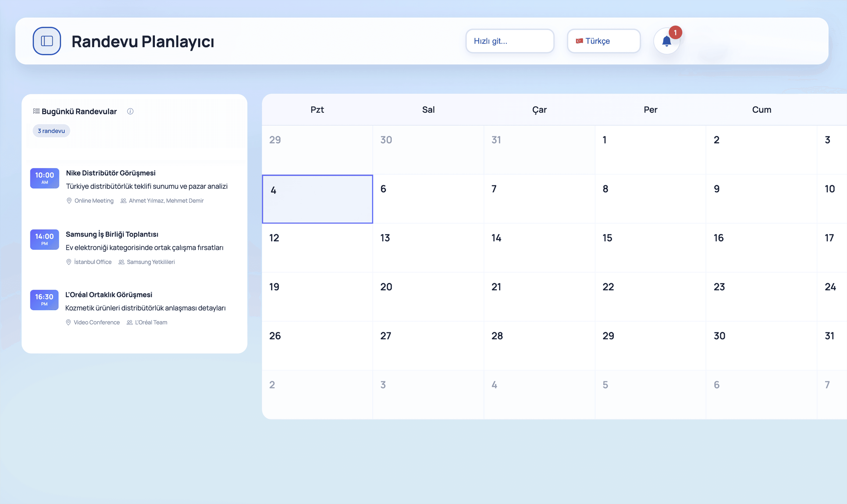Select the 10:00 AM time badge

pyautogui.click(x=44, y=178)
